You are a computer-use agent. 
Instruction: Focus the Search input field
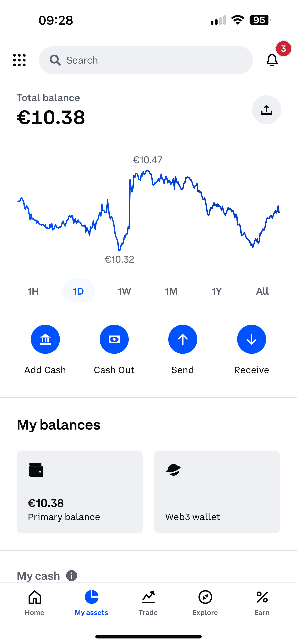[x=146, y=60]
